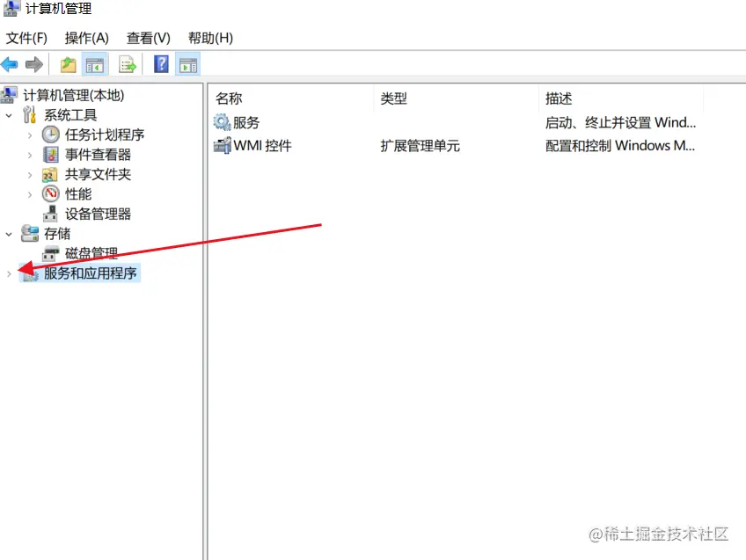Expand the 共享文件夹 node
The width and height of the screenshot is (746, 560).
coord(30,175)
